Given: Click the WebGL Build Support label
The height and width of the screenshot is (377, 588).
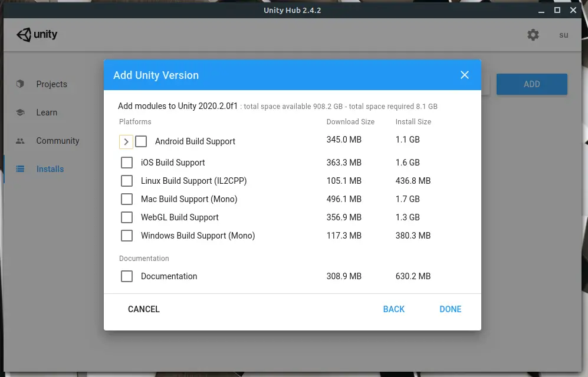Looking at the screenshot, I should [180, 217].
